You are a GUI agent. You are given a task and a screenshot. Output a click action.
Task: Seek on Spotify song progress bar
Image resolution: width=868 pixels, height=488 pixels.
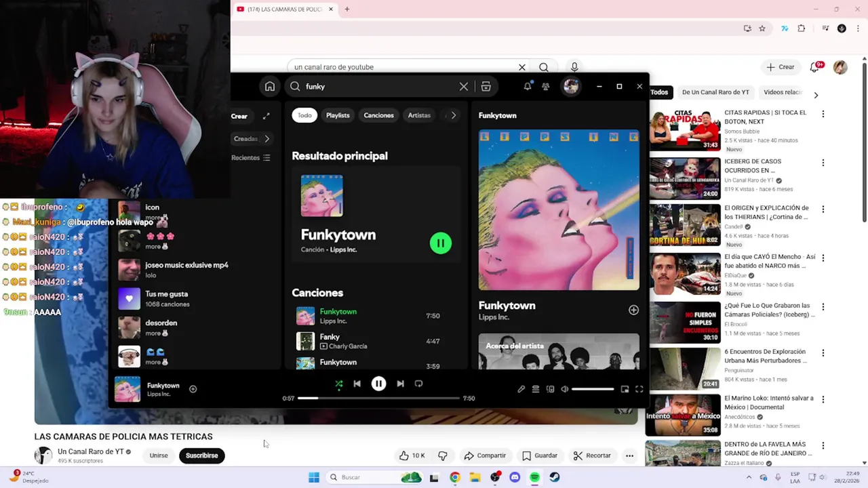379,399
